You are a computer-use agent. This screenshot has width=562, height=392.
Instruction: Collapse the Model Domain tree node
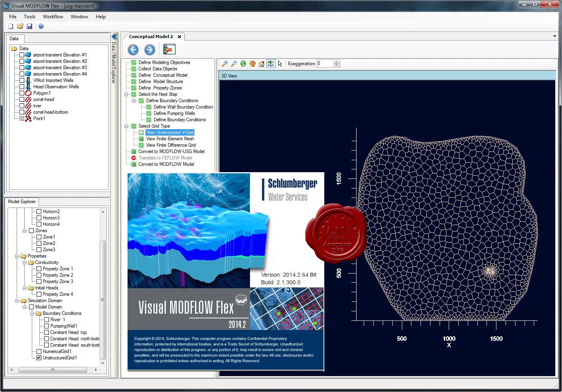[x=25, y=307]
